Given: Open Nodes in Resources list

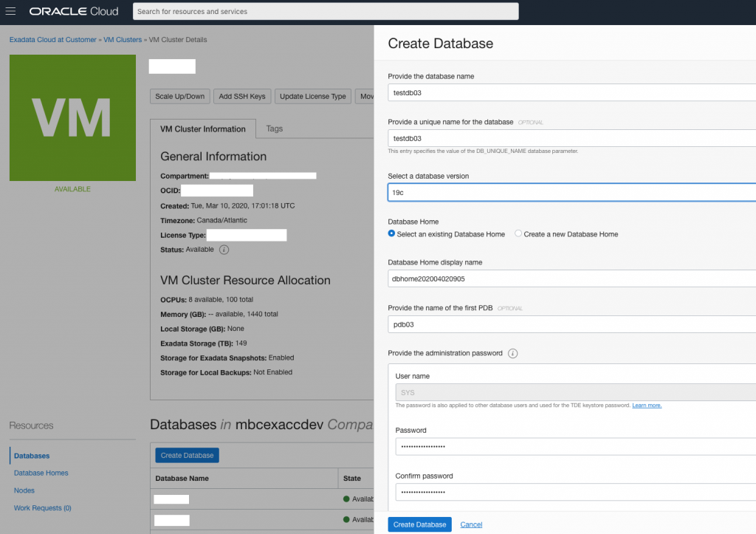Looking at the screenshot, I should coord(24,490).
